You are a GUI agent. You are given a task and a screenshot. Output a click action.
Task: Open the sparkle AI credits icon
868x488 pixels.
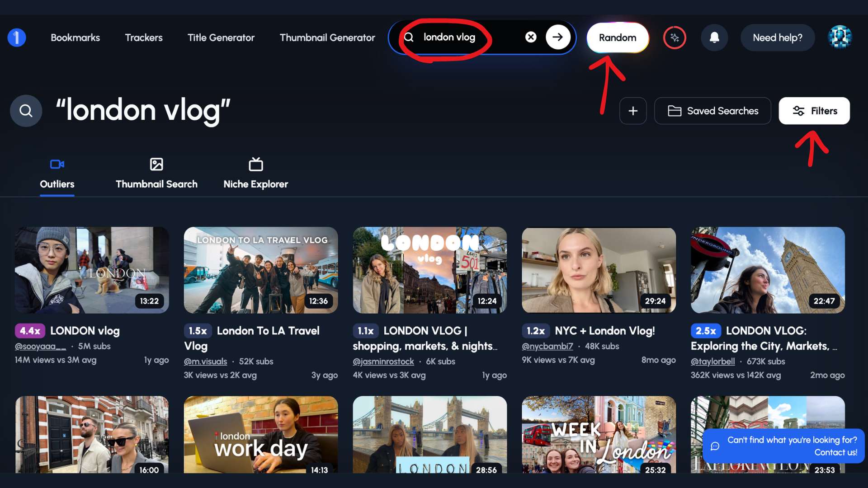(674, 38)
